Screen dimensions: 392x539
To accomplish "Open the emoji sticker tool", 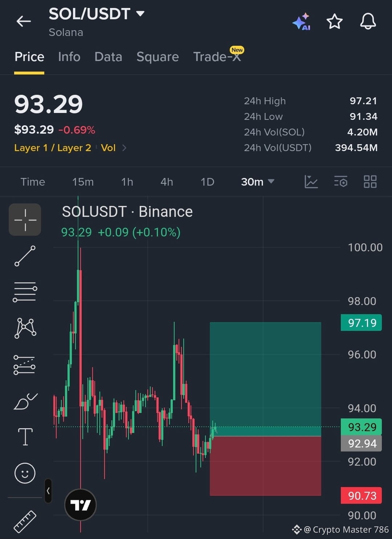I will [x=25, y=473].
